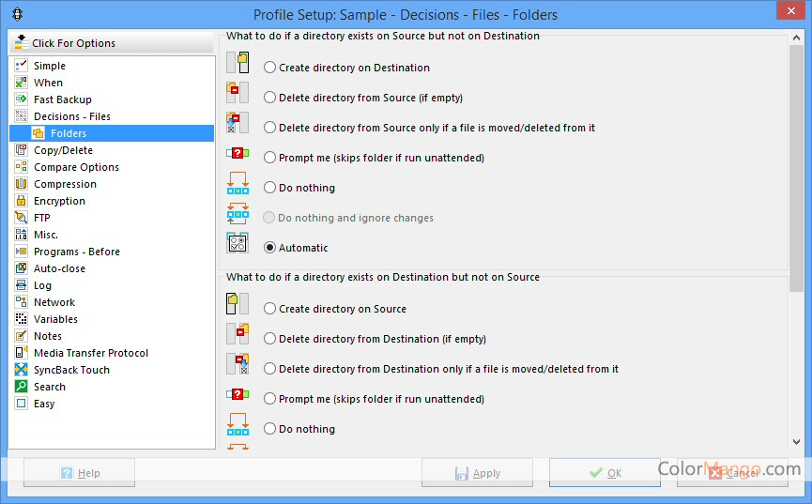Click the Auto-close icon

pyautogui.click(x=22, y=268)
